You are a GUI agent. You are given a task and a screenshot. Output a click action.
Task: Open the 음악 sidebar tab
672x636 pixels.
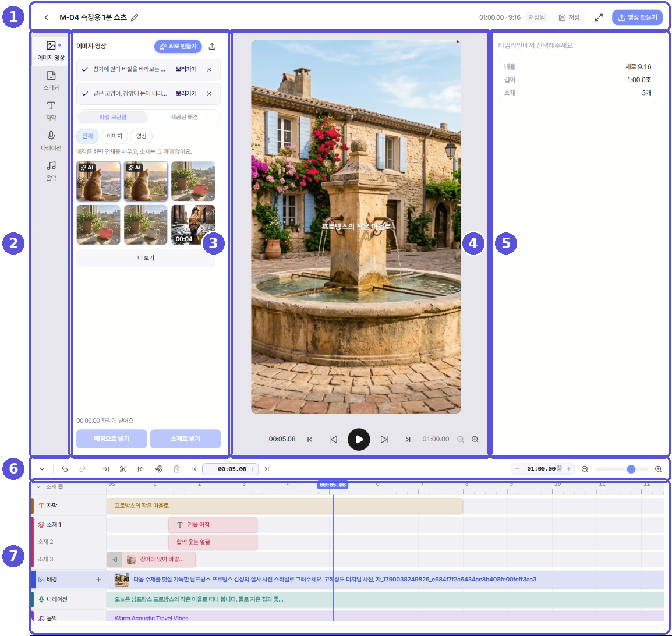(x=51, y=171)
